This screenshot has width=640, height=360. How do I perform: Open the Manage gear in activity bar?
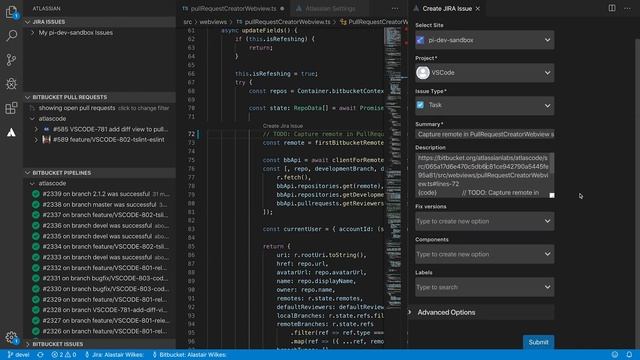pyautogui.click(x=11, y=337)
